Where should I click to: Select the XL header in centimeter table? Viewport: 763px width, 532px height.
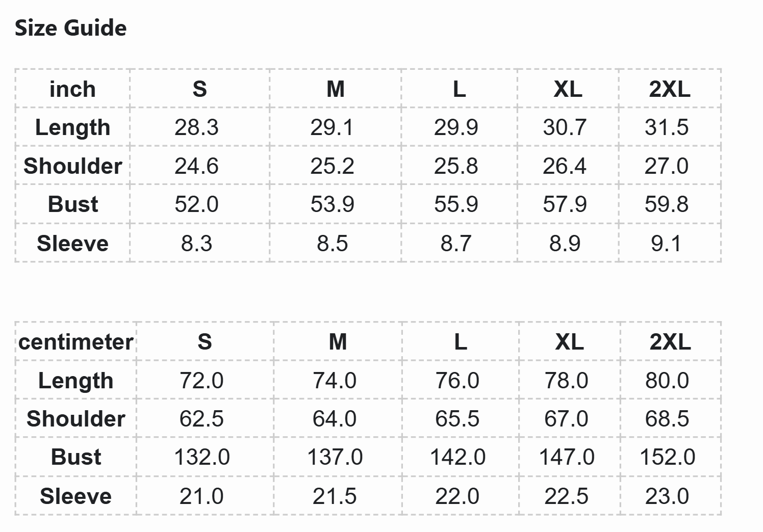pyautogui.click(x=569, y=342)
